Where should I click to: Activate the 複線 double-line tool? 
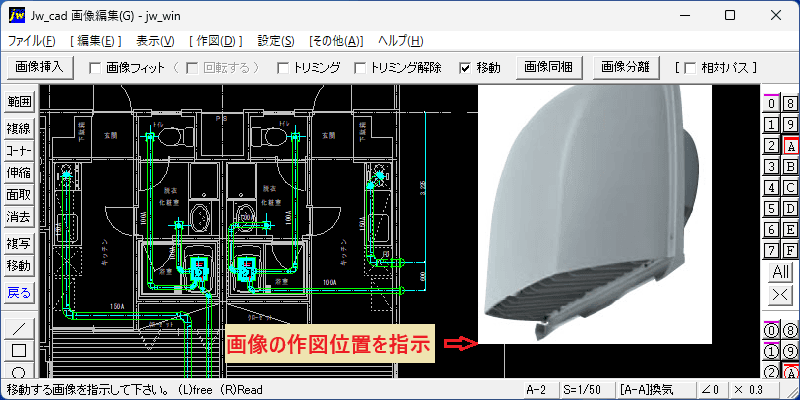pyautogui.click(x=18, y=129)
